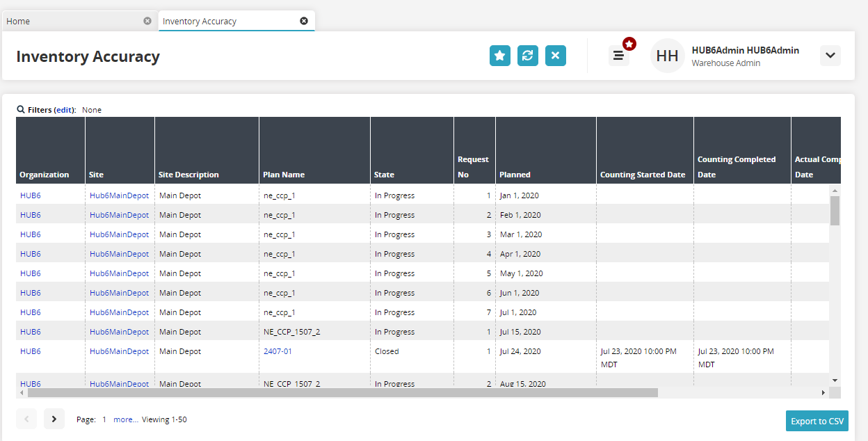Click the more... pages link
868x441 pixels.
click(126, 419)
